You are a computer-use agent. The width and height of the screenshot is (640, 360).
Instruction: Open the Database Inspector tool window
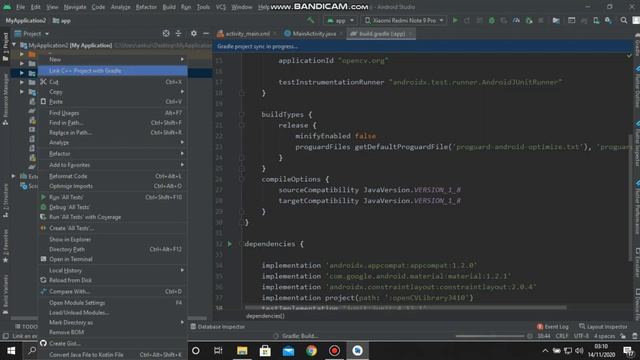[x=218, y=327]
